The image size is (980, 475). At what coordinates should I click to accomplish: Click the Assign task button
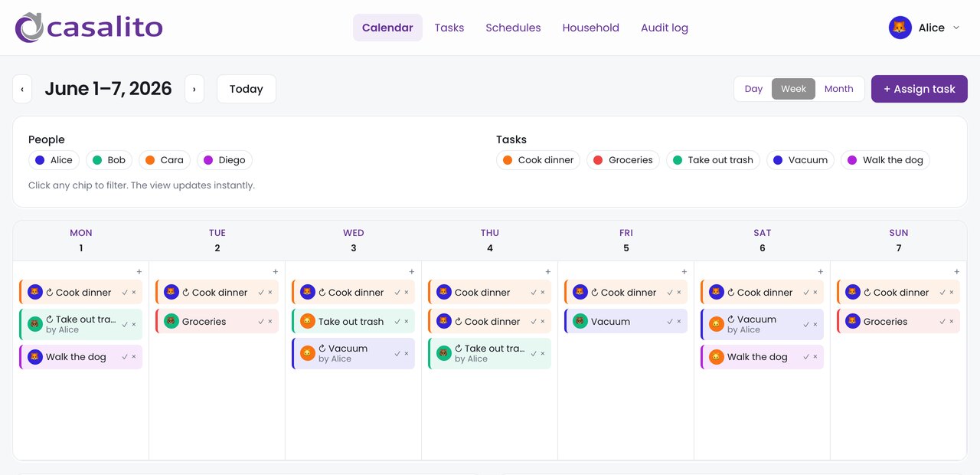919,89
